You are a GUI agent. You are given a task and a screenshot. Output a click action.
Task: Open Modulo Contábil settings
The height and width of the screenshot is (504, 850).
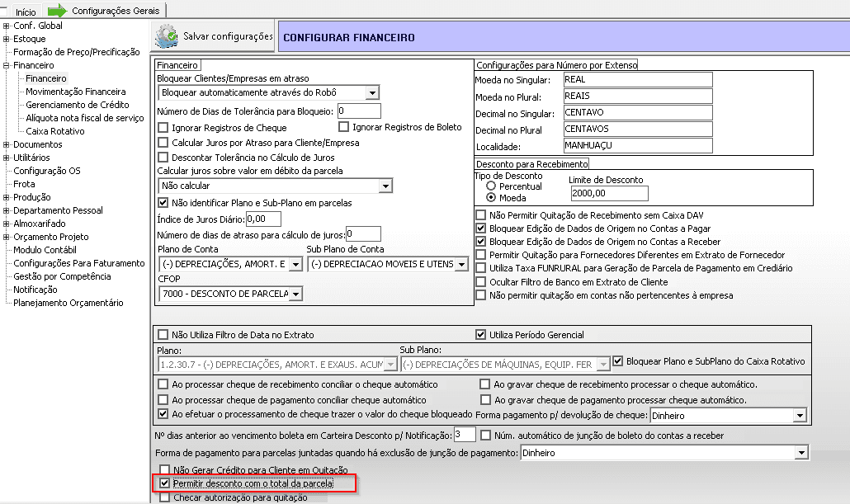pyautogui.click(x=45, y=250)
